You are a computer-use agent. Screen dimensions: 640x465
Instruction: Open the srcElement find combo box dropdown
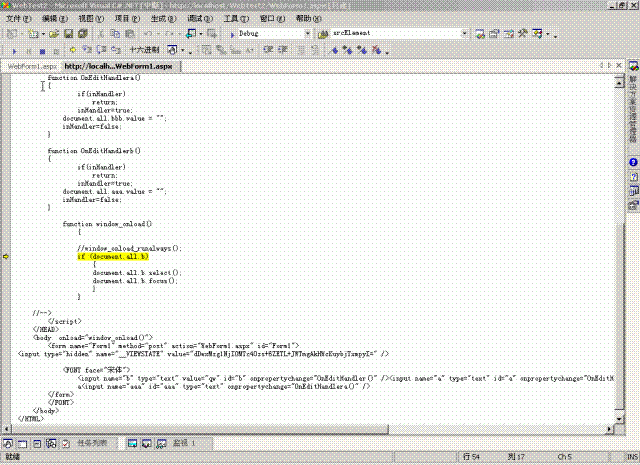464,33
